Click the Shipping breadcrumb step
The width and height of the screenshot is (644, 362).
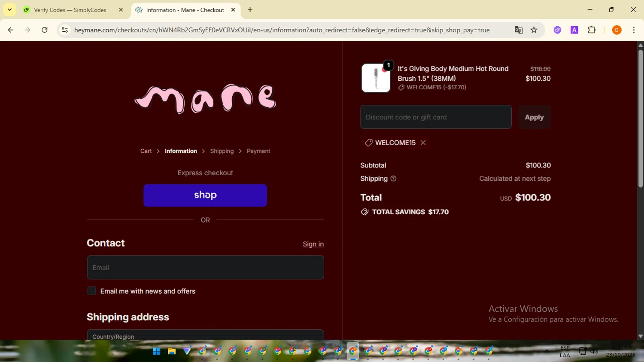222,151
